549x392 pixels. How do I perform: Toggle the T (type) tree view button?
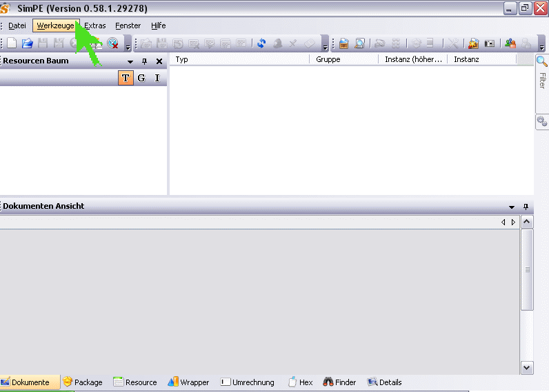click(125, 78)
